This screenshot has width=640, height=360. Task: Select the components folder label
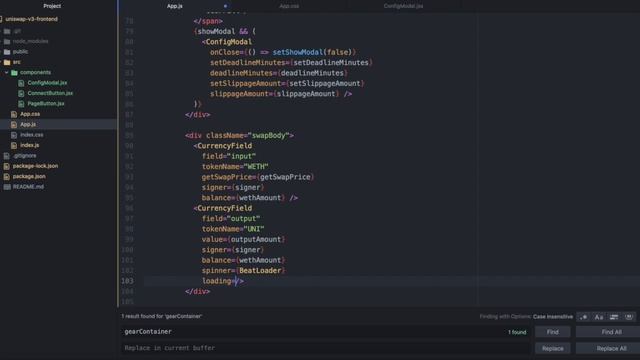[36, 73]
